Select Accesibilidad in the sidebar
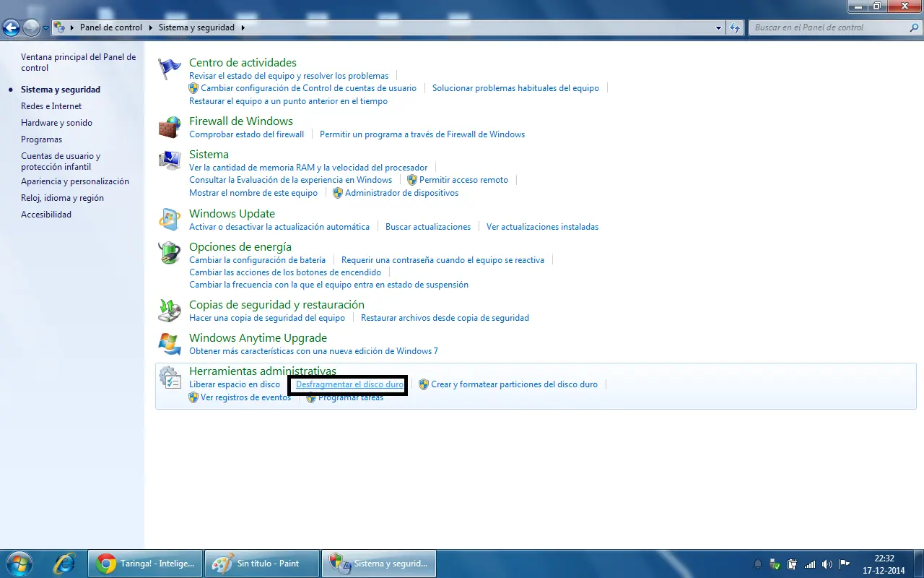Screen dimensions: 924x578 (46, 215)
